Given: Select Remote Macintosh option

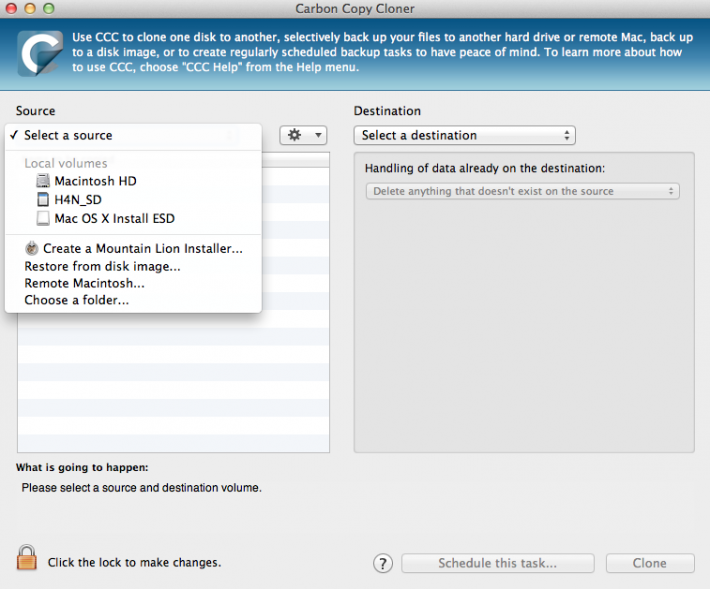Looking at the screenshot, I should pyautogui.click(x=133, y=283).
